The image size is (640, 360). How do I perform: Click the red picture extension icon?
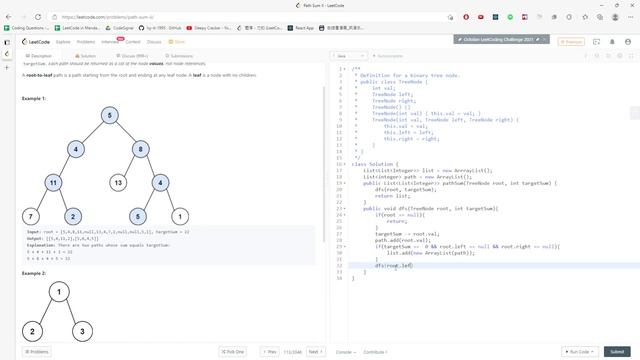coord(525,17)
